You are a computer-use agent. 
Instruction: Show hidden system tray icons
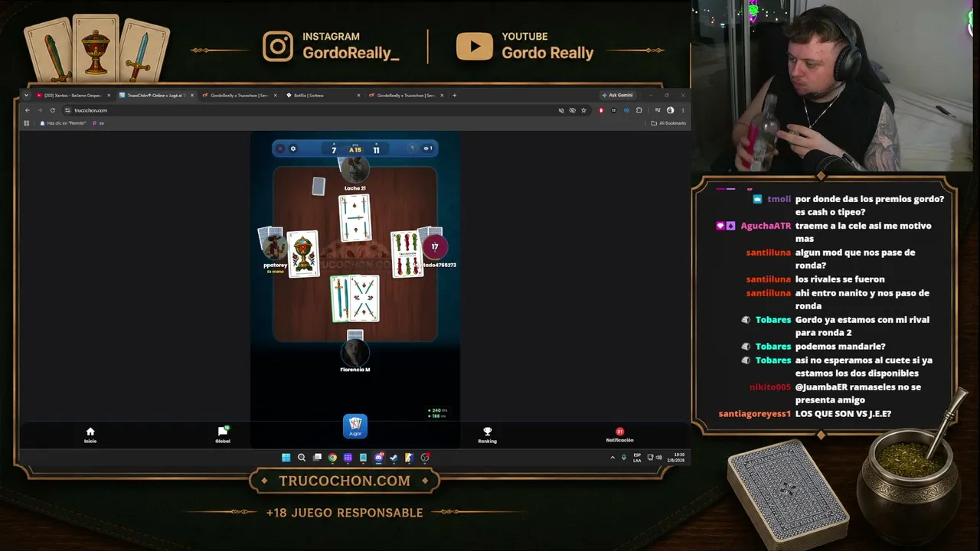tap(612, 458)
